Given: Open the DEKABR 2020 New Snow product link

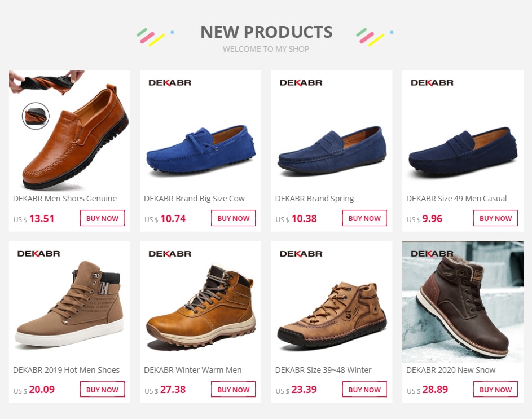Looking at the screenshot, I should [451, 370].
